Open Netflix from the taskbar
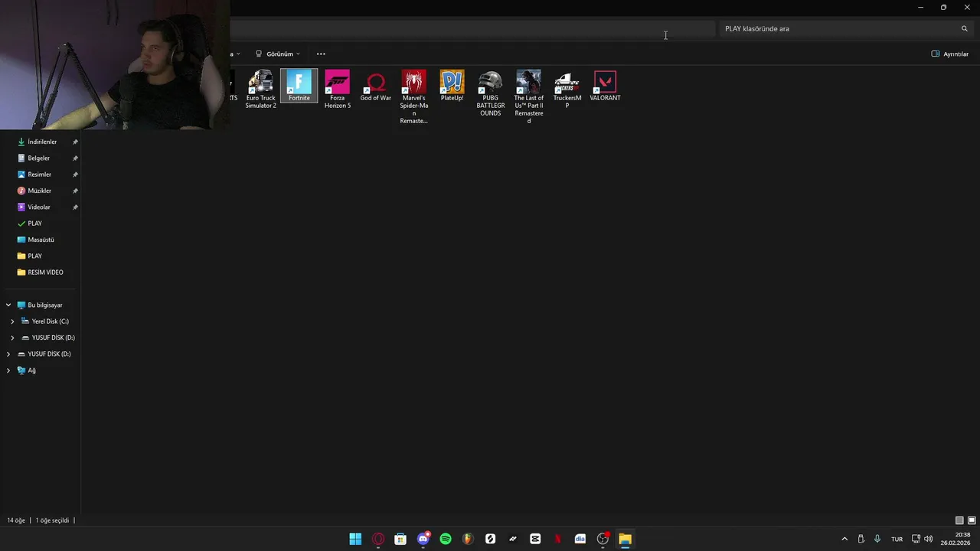Image resolution: width=980 pixels, height=551 pixels. (557, 539)
